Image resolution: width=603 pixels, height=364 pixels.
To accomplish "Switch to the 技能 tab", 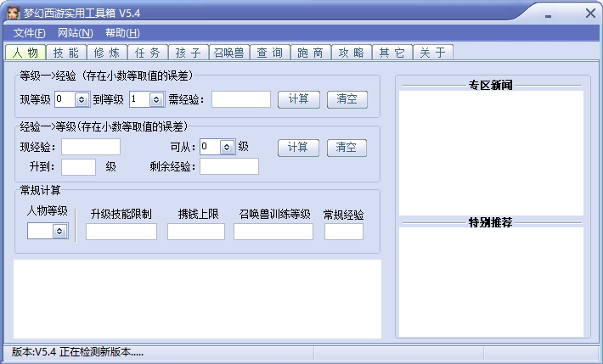I will tap(66, 53).
